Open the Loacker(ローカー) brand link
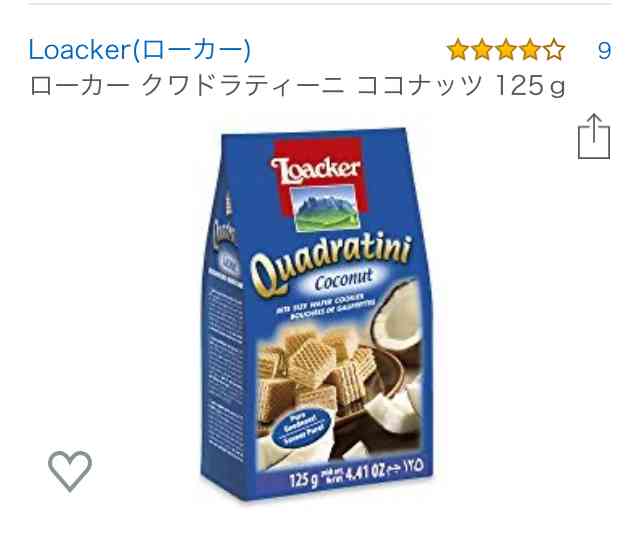The height and width of the screenshot is (556, 640). point(140,50)
